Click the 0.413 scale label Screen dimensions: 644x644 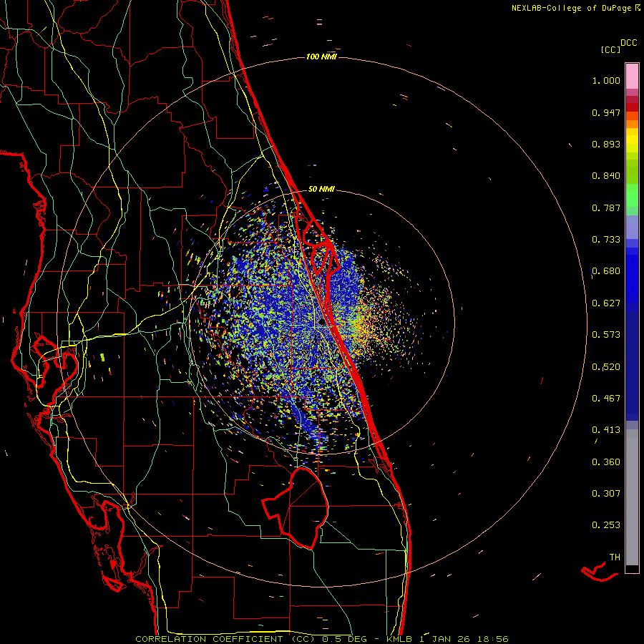(x=606, y=430)
